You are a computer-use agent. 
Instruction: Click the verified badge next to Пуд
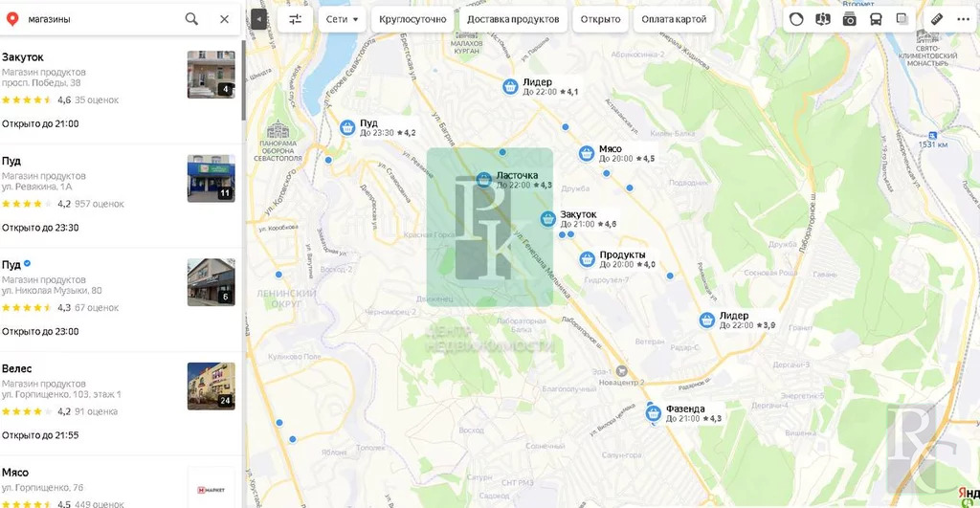pyautogui.click(x=28, y=264)
